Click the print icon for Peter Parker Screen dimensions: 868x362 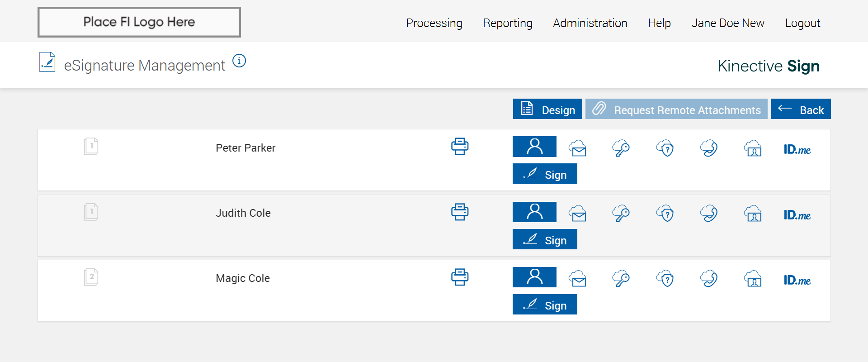click(x=460, y=147)
